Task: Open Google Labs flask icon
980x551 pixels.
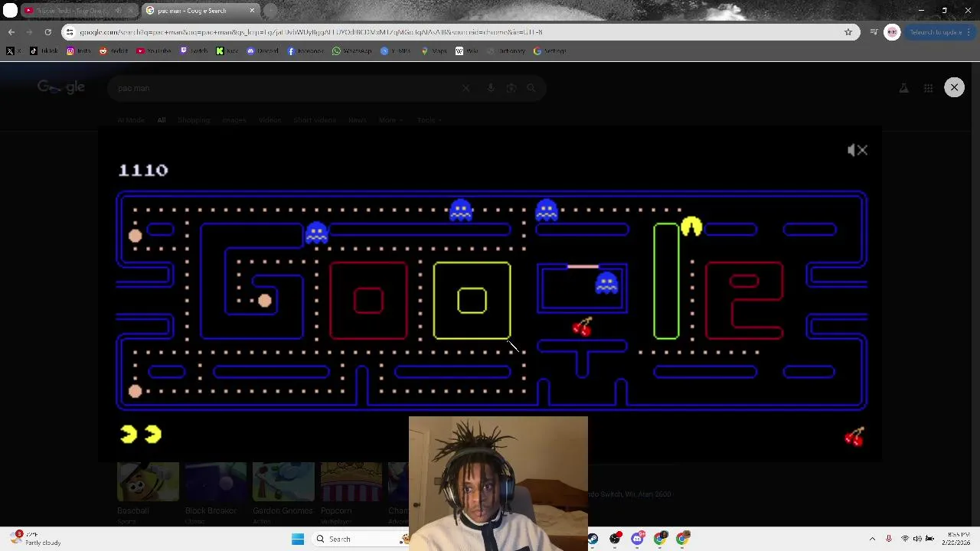Action: tap(903, 88)
